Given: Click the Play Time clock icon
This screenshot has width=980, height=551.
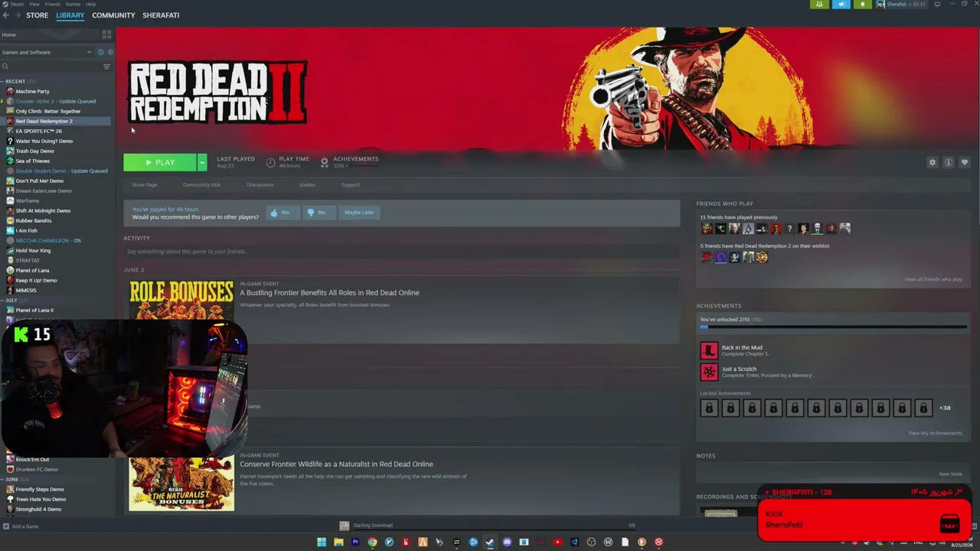Looking at the screenshot, I should pyautogui.click(x=270, y=162).
